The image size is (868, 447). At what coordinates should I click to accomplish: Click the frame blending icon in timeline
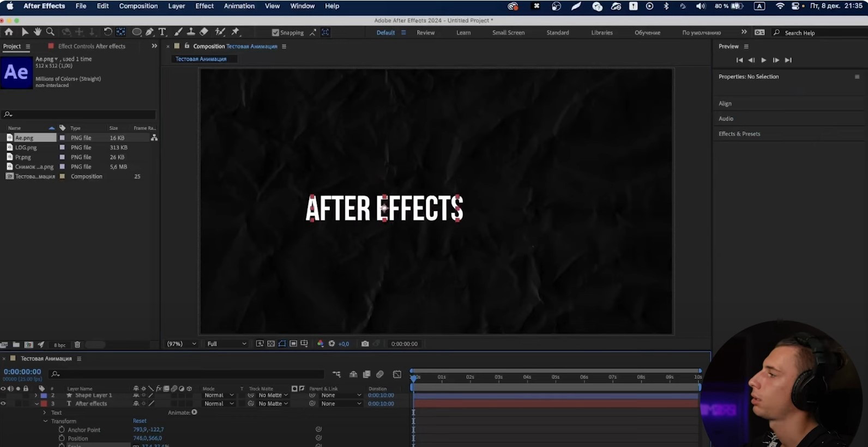[x=367, y=374]
